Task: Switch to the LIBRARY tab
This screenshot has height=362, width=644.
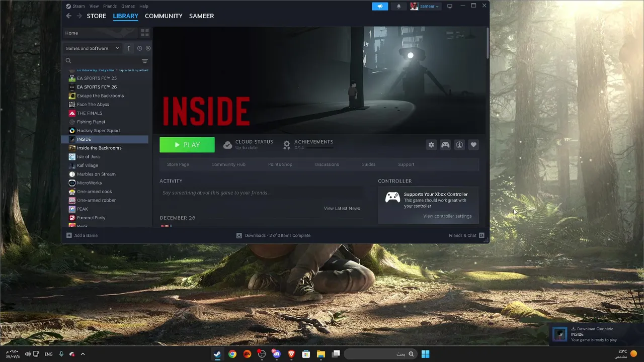Action: 125,16
